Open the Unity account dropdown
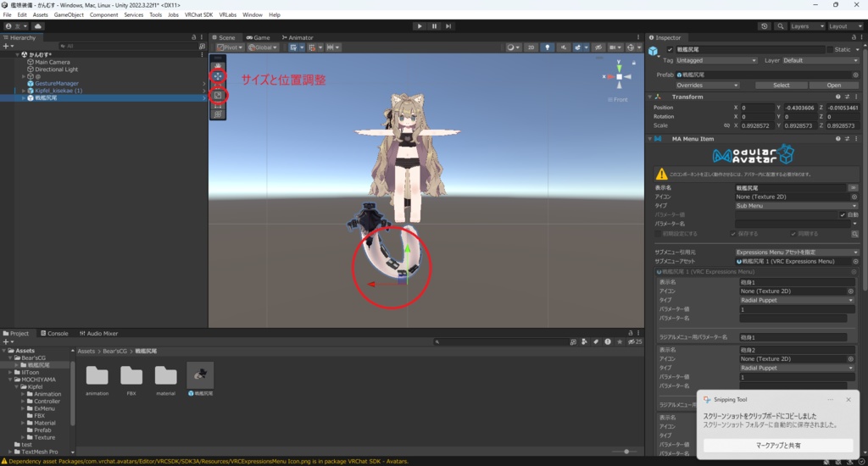This screenshot has width=868, height=466. 17,26
